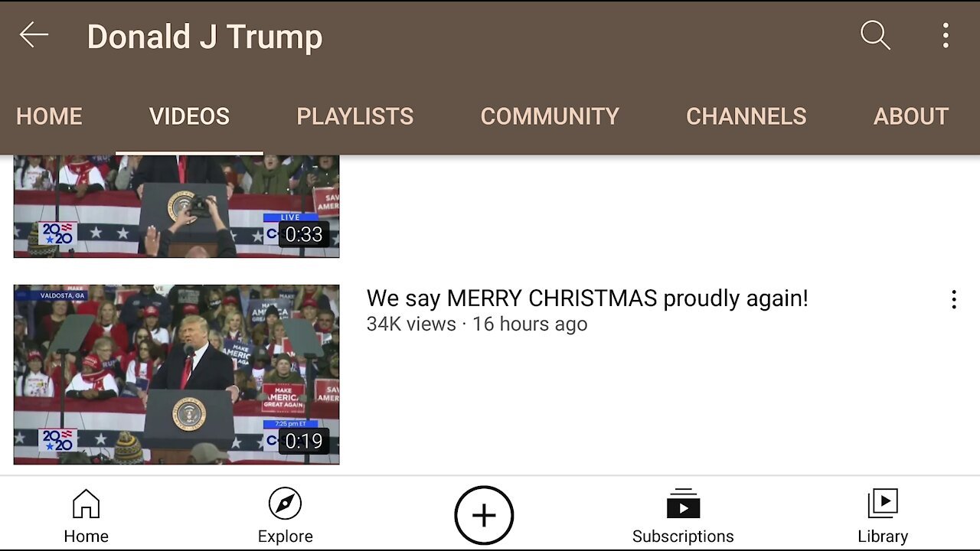980x551 pixels.
Task: Go to Home in the bottom navigation
Action: pos(86,517)
